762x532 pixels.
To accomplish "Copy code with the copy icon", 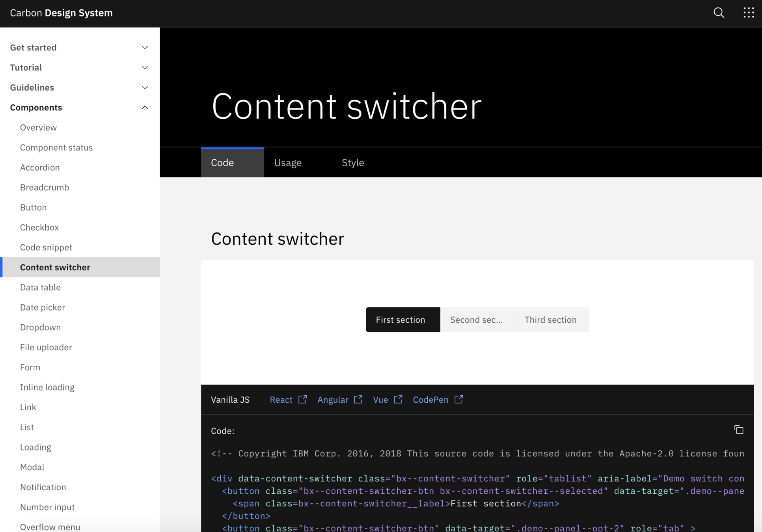I will coord(739,430).
